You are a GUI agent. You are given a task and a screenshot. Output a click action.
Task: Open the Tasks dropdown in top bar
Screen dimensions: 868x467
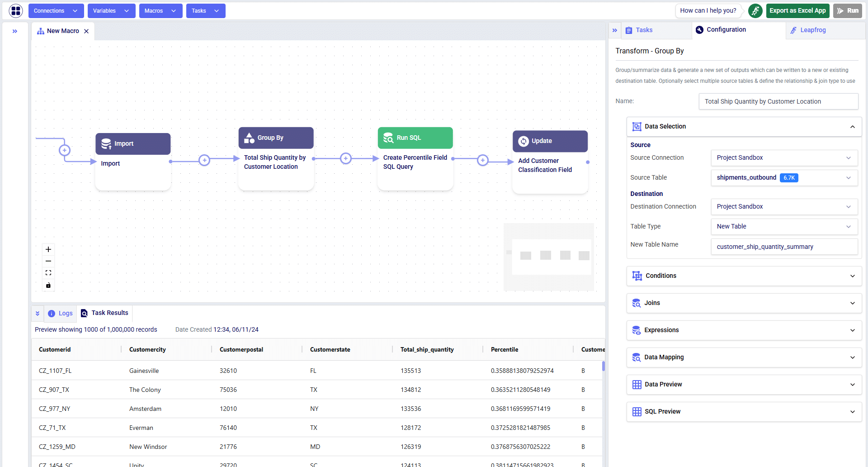pos(206,11)
